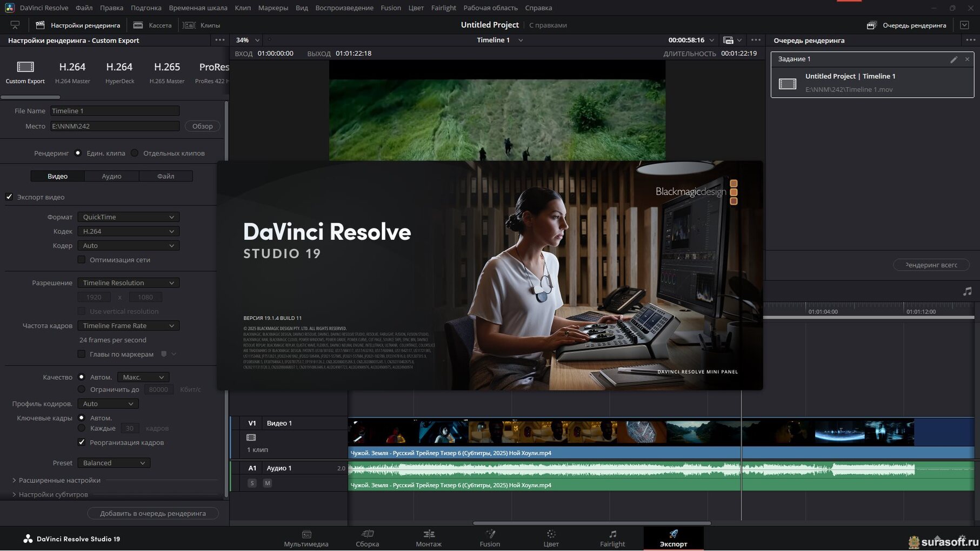Select Automatic quality radio button
Viewport: 980px width, 551px height.
click(x=82, y=377)
